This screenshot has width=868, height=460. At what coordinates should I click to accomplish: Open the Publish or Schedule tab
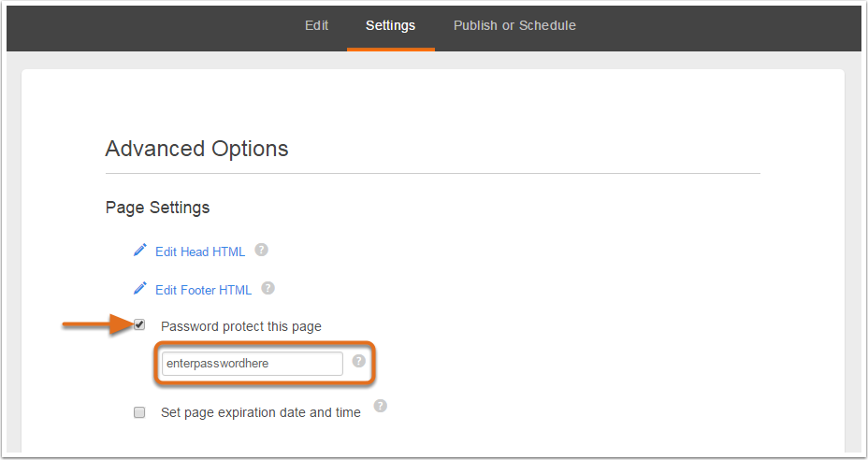pyautogui.click(x=514, y=25)
